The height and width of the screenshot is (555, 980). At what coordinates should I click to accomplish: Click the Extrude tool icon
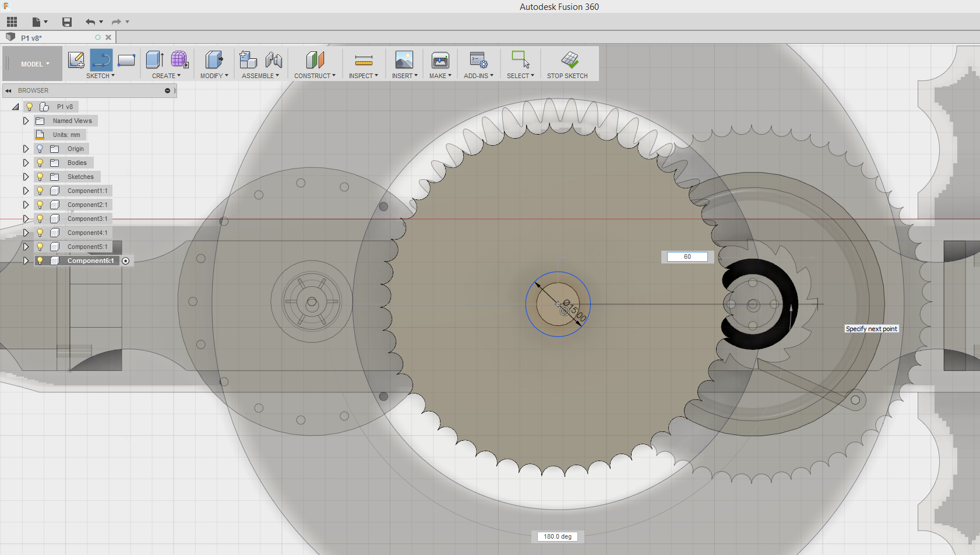pos(154,59)
